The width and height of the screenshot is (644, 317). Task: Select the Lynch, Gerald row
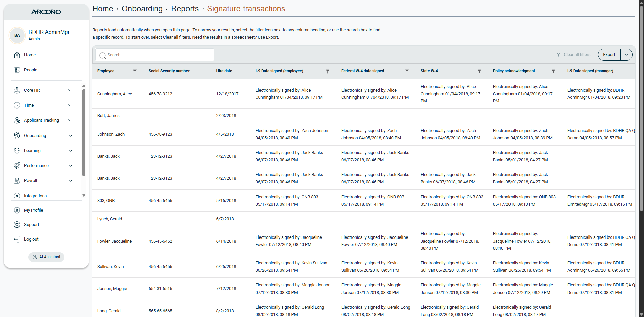pyautogui.click(x=364, y=219)
